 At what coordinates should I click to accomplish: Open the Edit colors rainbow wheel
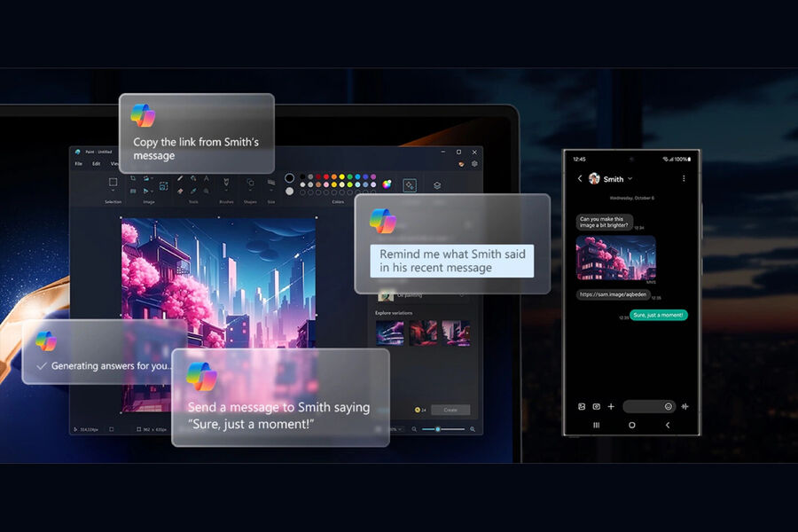coord(387,184)
